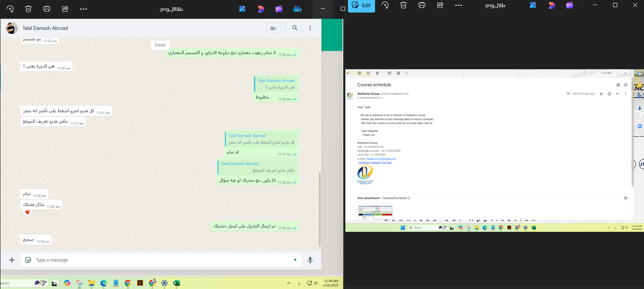Expand the video call dropdown in WhatsApp
The image size is (644, 289).
(x=281, y=28)
